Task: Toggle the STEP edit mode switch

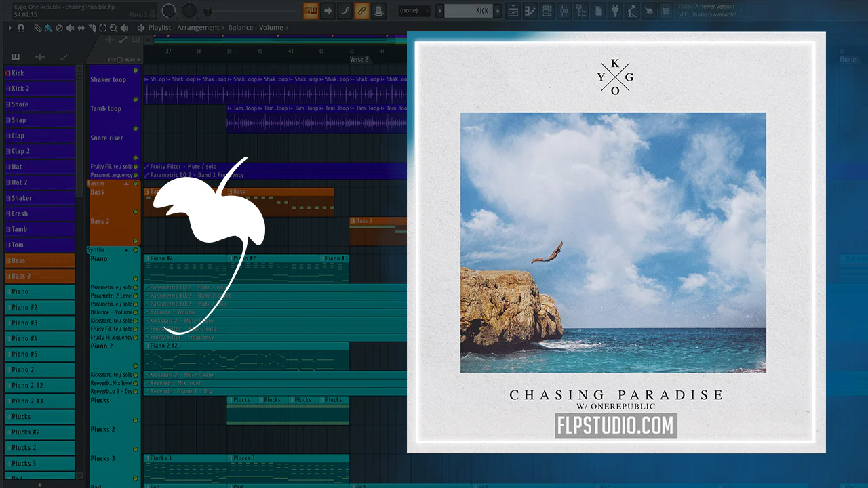Action: 120,60
